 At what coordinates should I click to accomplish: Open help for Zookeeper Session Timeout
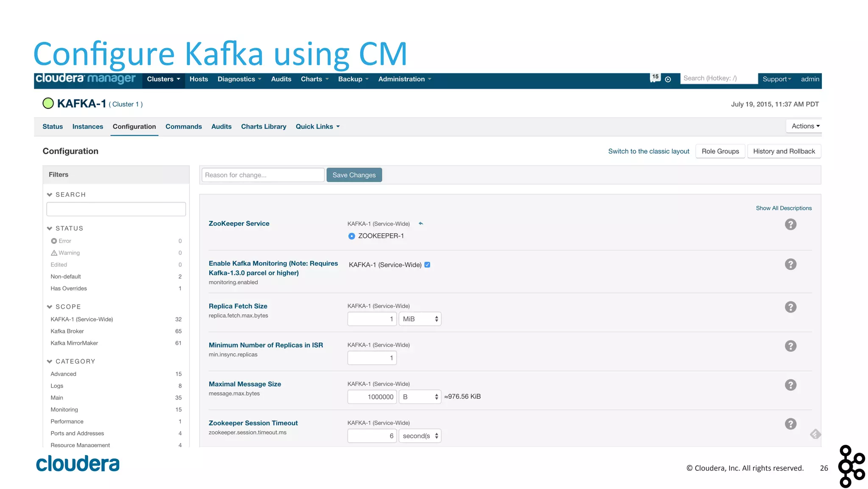click(x=790, y=424)
